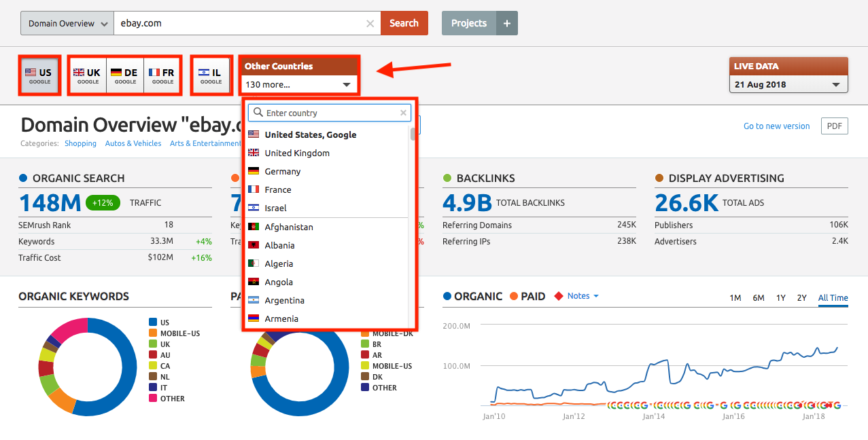
Task: Export report with PDF button
Action: coord(835,126)
